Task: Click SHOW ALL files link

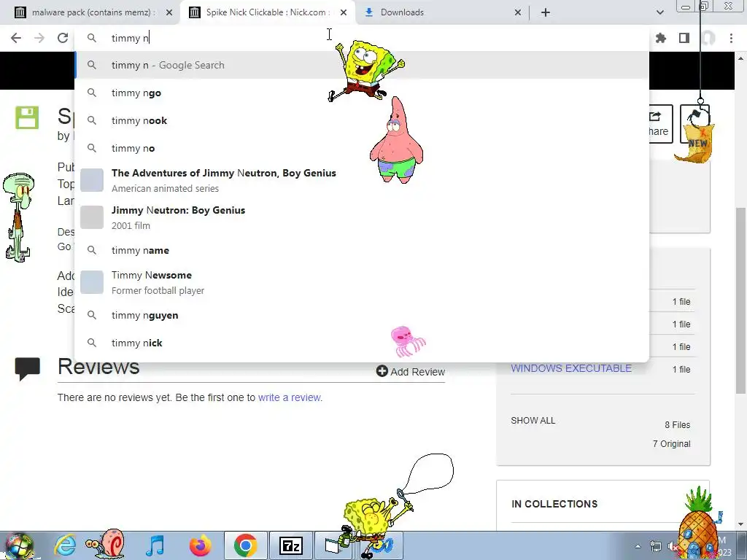Action: pyautogui.click(x=533, y=421)
